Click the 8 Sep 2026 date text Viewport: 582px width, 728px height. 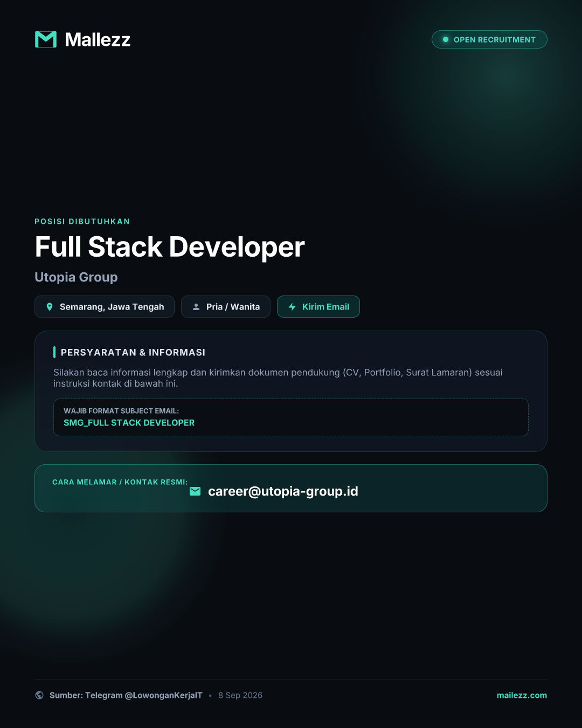point(240,695)
